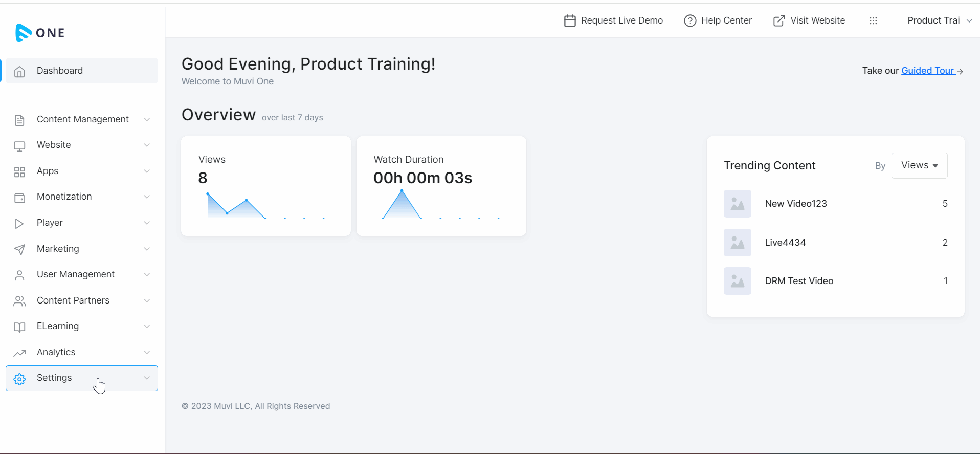Click the view count 2 for Live4434
Image resolution: width=980 pixels, height=454 pixels.
point(945,243)
